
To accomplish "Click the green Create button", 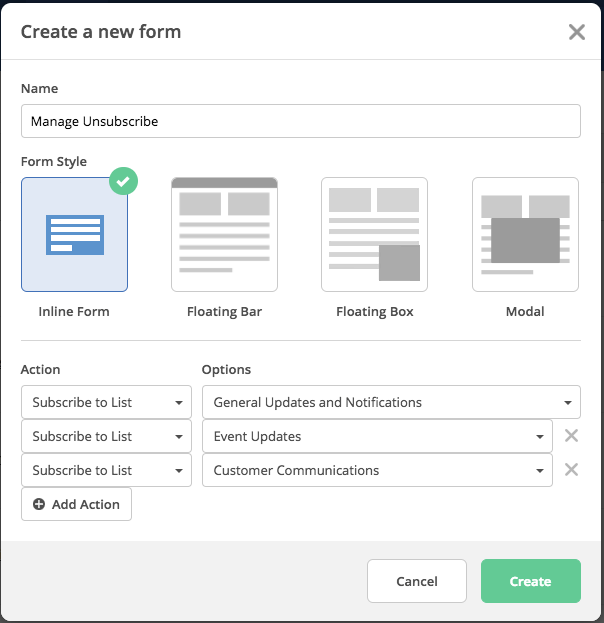I will pyautogui.click(x=530, y=581).
